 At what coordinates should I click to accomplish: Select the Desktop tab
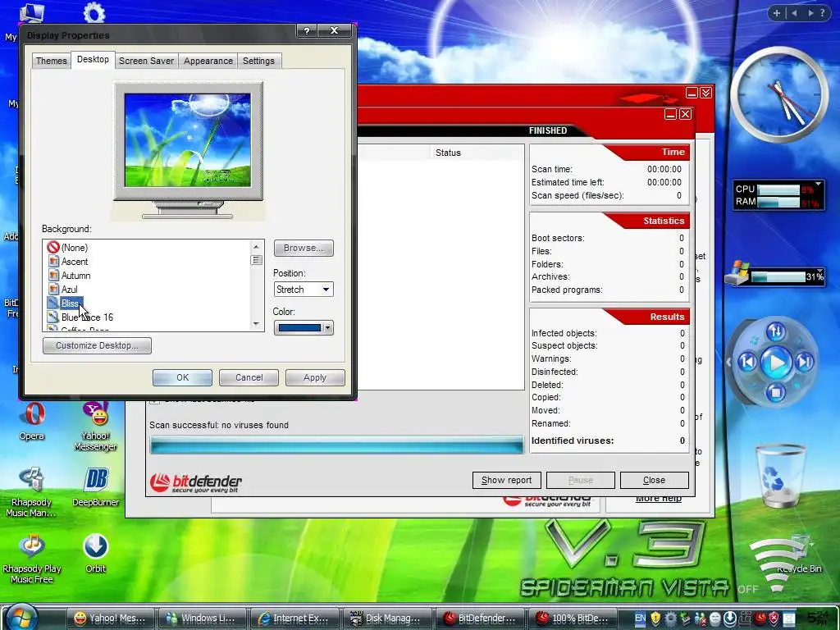(x=93, y=59)
